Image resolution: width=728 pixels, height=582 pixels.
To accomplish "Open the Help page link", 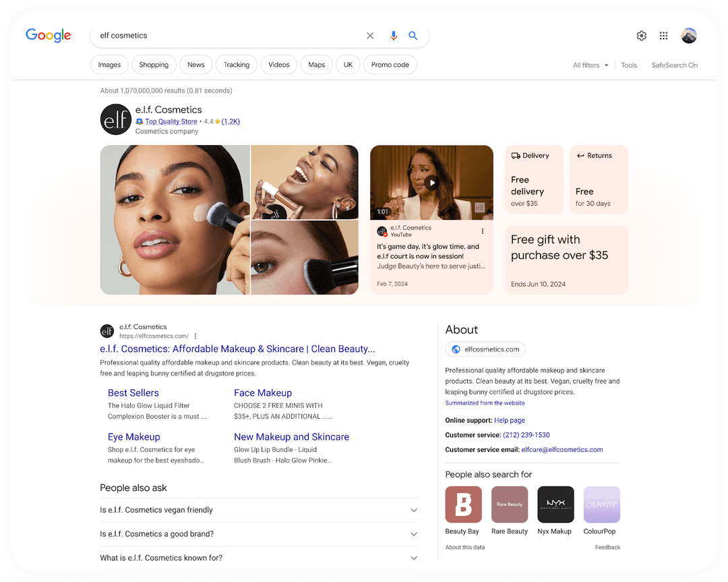I will click(x=510, y=420).
